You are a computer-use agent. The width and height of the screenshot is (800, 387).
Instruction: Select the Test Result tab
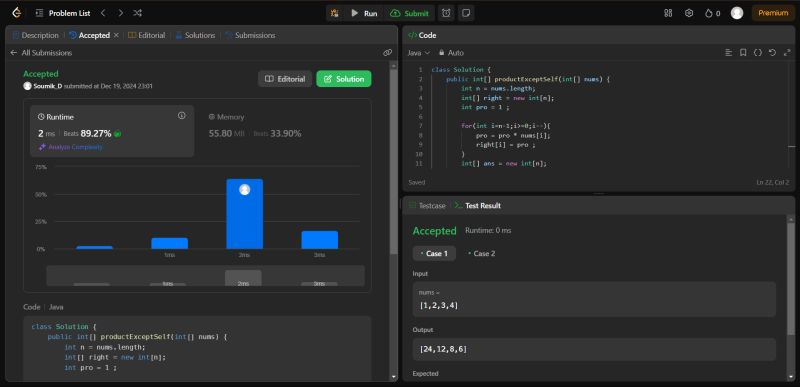point(478,205)
